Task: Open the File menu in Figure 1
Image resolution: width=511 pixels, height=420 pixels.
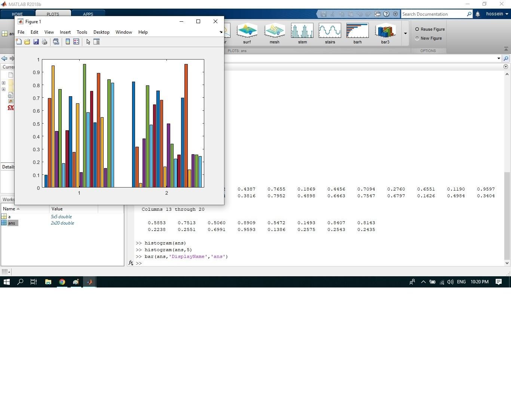Action: coord(21,32)
